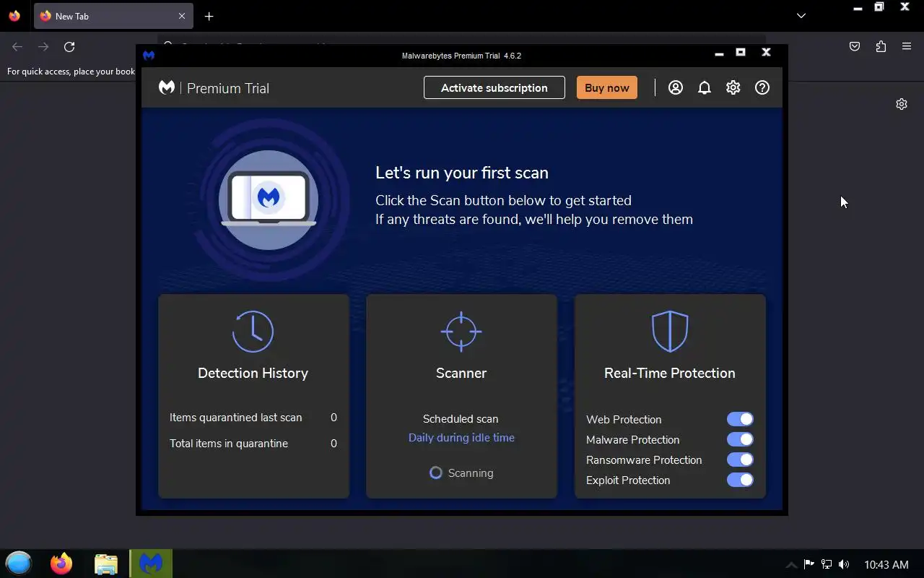The image size is (924, 578).
Task: Click the small Malwarebytes icon in title bar
Action: pyautogui.click(x=149, y=56)
